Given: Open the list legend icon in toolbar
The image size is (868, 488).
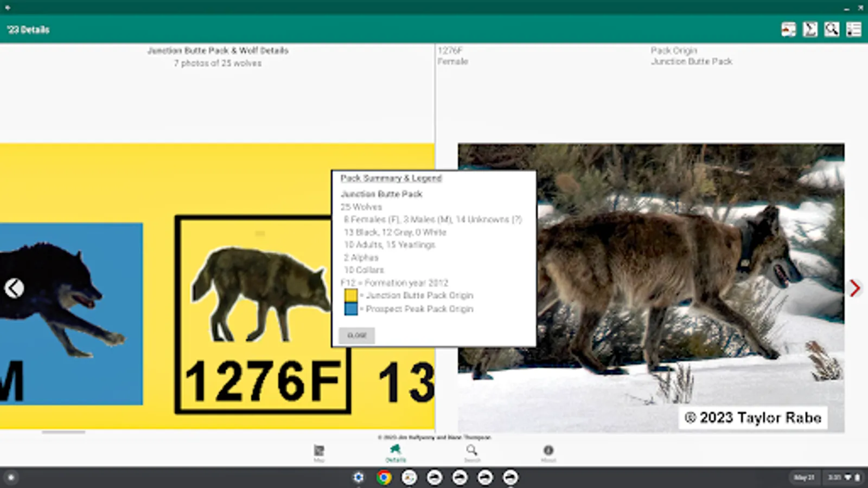Looking at the screenshot, I should pos(853,29).
